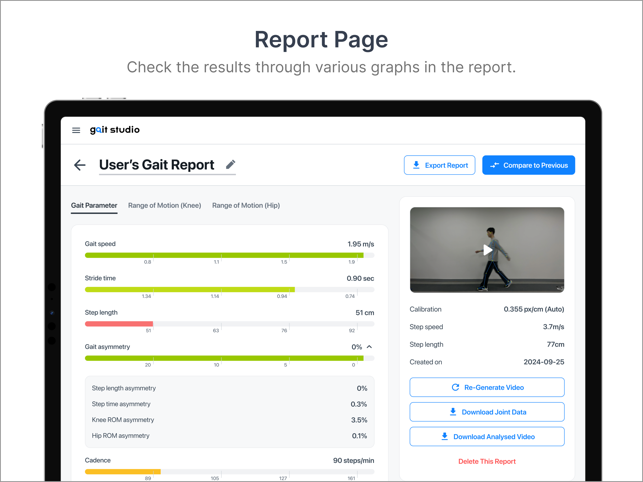643x482 pixels.
Task: Click Download Joint Data button
Action: pos(487,412)
